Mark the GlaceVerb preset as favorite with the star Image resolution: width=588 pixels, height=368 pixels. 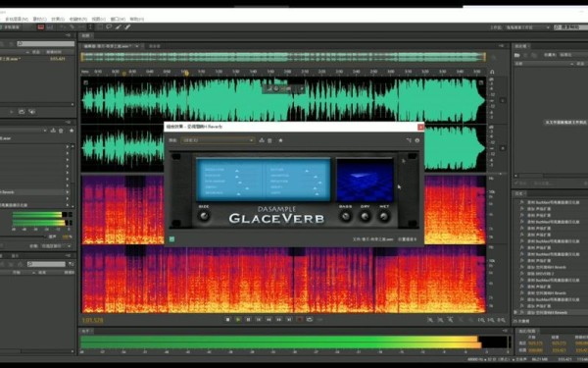pos(280,140)
